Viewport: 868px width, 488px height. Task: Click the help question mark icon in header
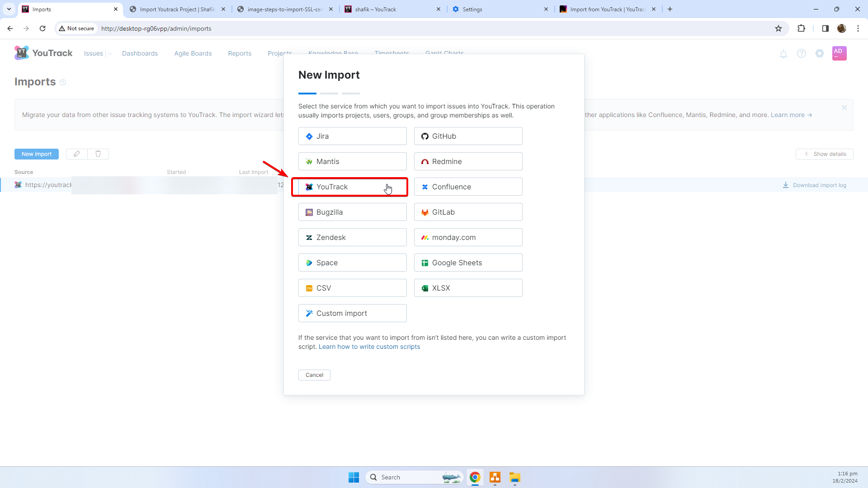(802, 54)
